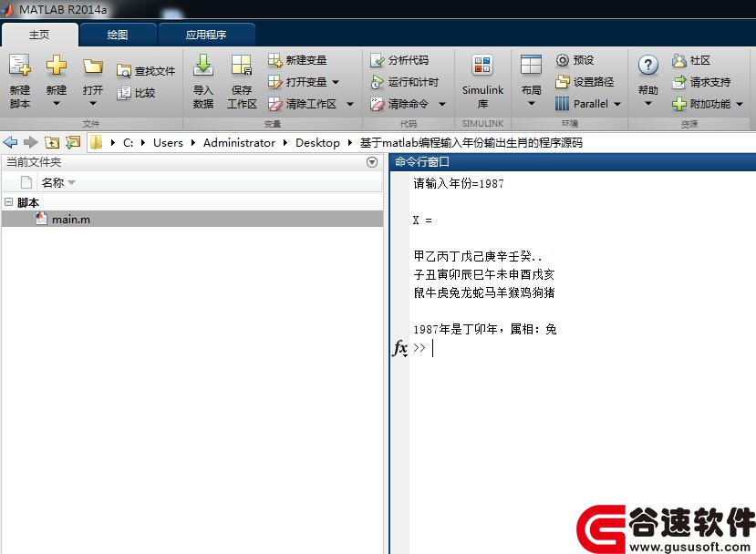Viewport: 756px width, 554px height.
Task: Click 清除命令 (Clear Commands)
Action: click(399, 104)
